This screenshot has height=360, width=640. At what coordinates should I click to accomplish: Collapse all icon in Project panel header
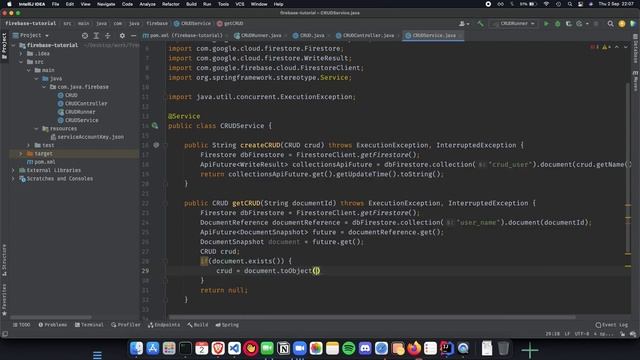(x=108, y=36)
